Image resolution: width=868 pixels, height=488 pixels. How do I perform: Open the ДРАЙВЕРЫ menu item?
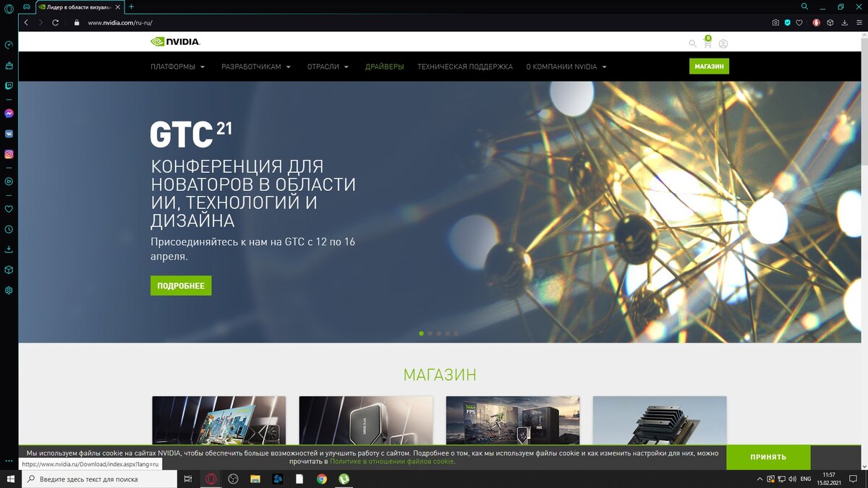[x=385, y=67]
